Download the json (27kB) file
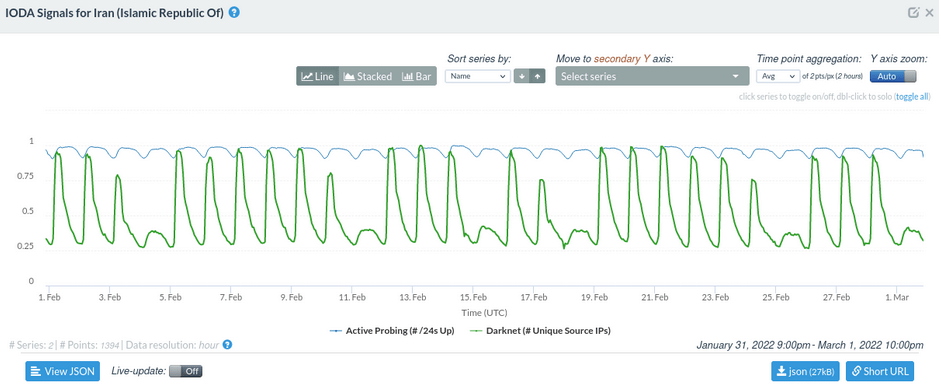The height and width of the screenshot is (389, 941). [x=806, y=371]
